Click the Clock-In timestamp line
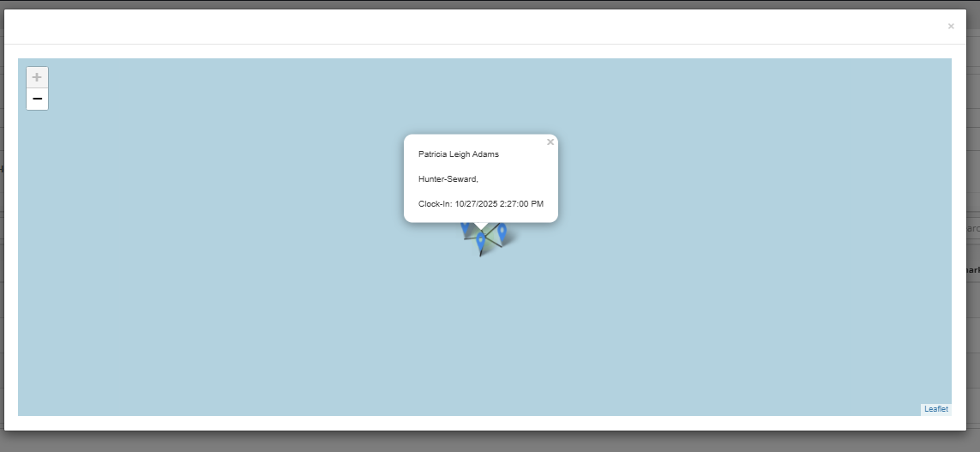This screenshot has width=980, height=452. [x=480, y=203]
